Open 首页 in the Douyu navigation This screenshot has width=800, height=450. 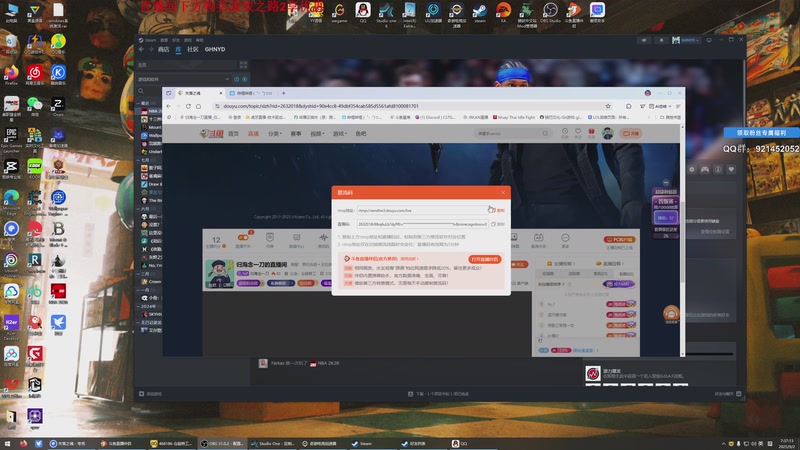click(x=233, y=134)
